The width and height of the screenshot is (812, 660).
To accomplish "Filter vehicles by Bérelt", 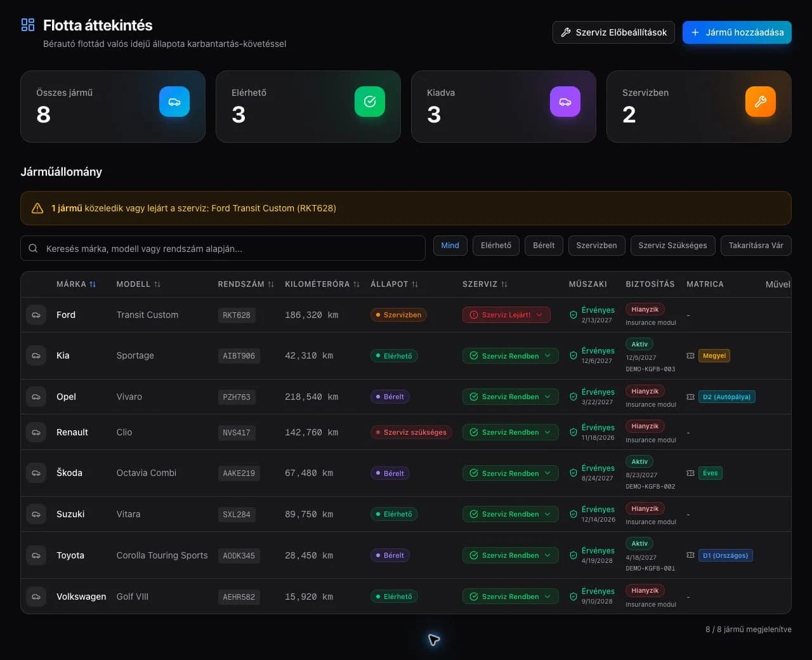I will point(544,246).
